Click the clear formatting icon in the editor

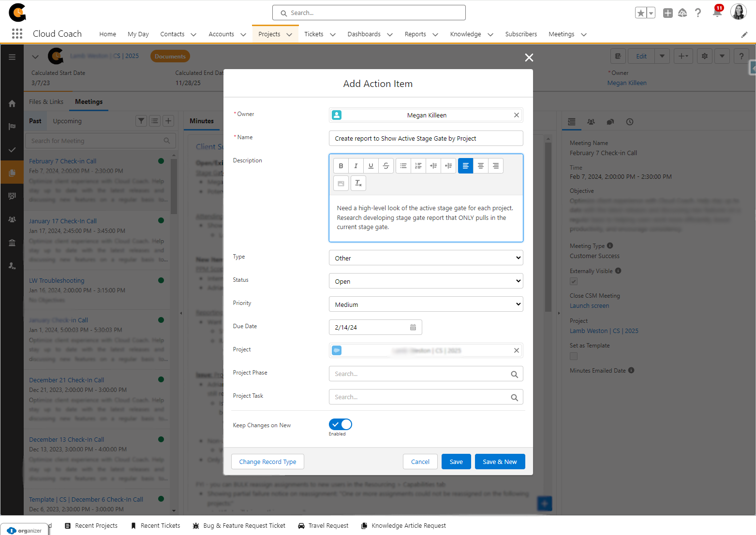click(x=358, y=183)
